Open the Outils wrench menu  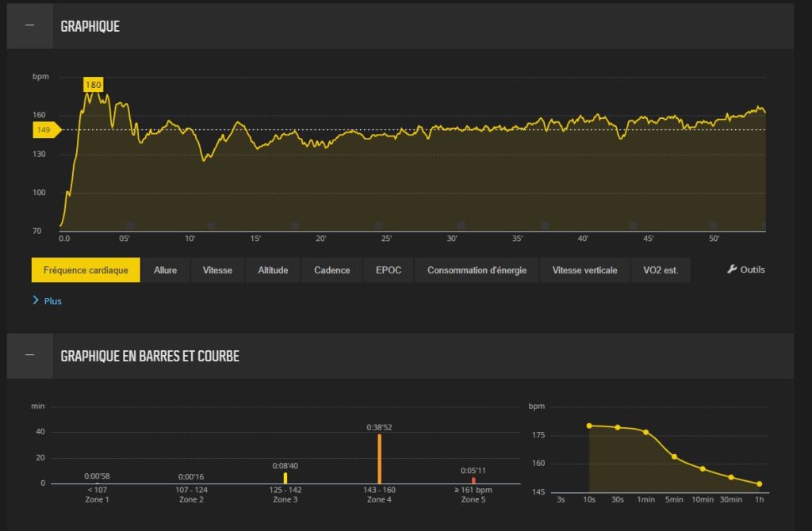(746, 269)
